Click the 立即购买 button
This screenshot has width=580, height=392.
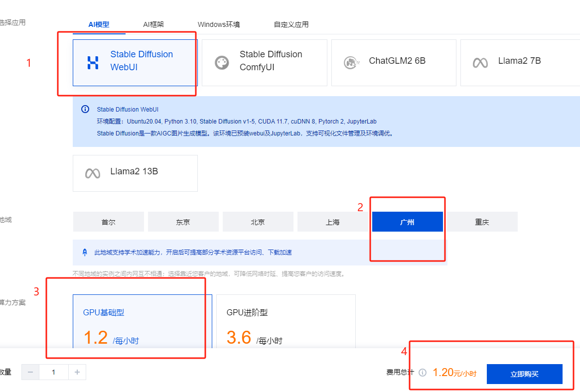525,374
